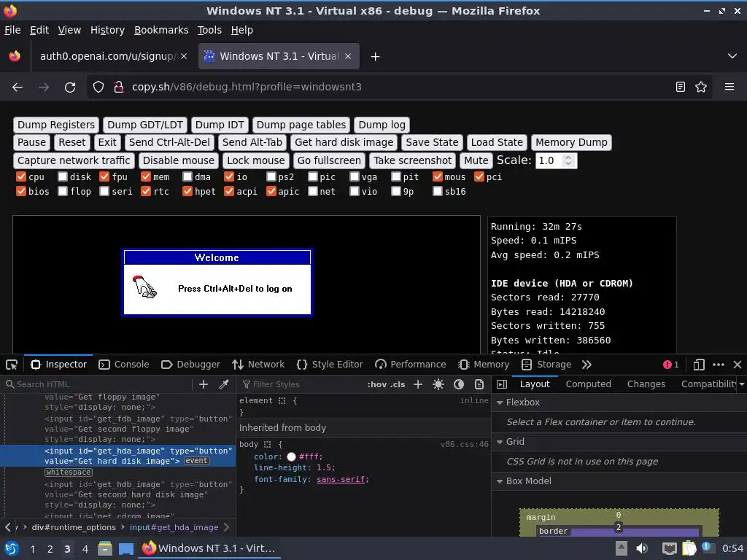Open the start menu launcher icon
Screen dimensions: 747x560
coord(12,548)
